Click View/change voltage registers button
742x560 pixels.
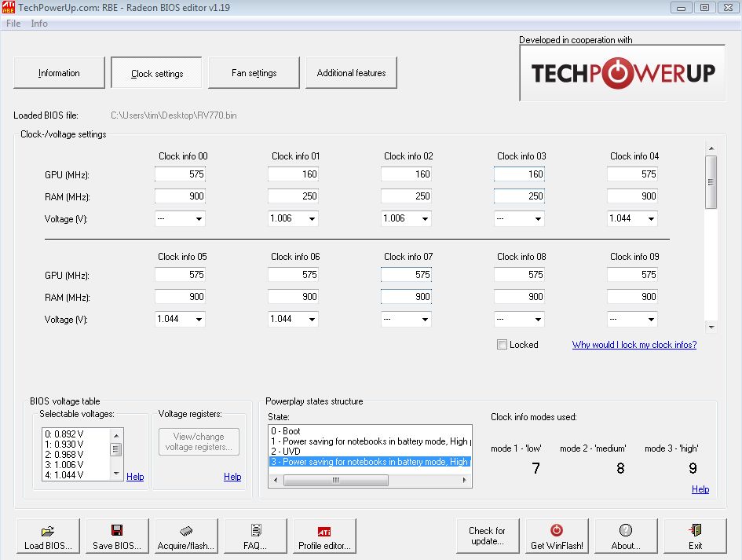pyautogui.click(x=199, y=441)
